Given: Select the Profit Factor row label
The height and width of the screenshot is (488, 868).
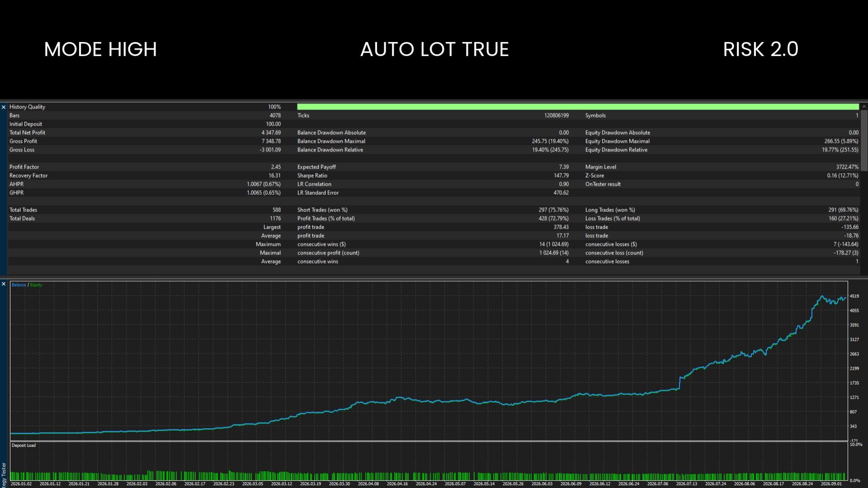Looking at the screenshot, I should pos(24,167).
